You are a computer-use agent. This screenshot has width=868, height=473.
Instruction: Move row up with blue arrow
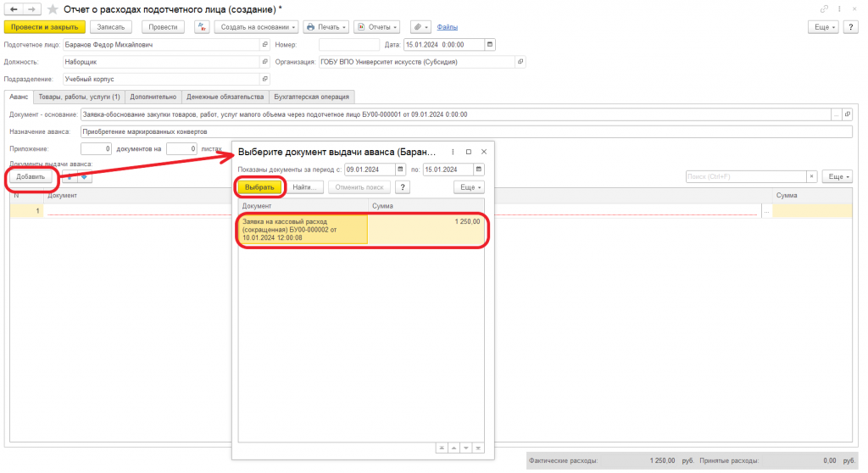coord(70,176)
